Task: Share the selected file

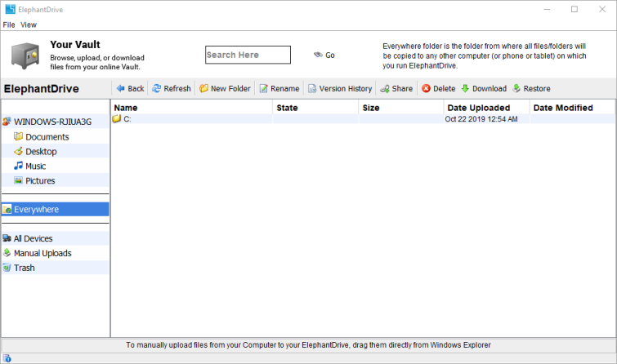Action: (396, 88)
